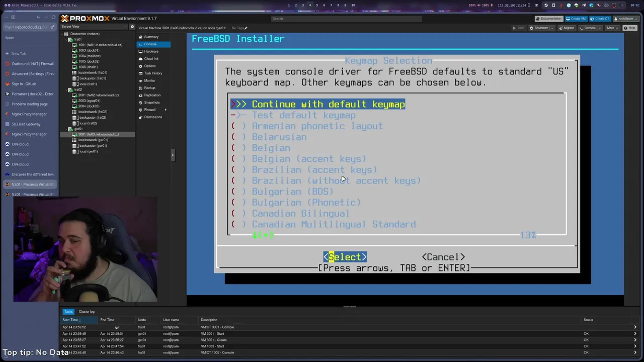Select Bulgarian (Phonetic) radio option

tap(239, 203)
